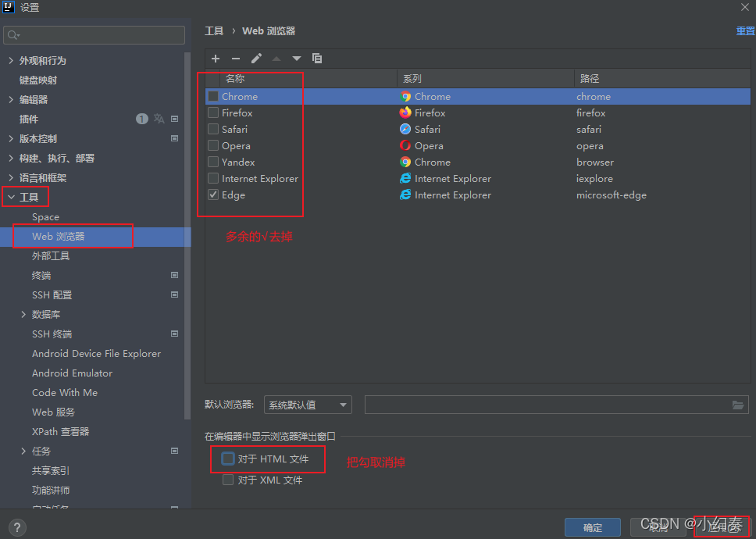Click Internet Explorer icon in Edge row

[x=405, y=195]
